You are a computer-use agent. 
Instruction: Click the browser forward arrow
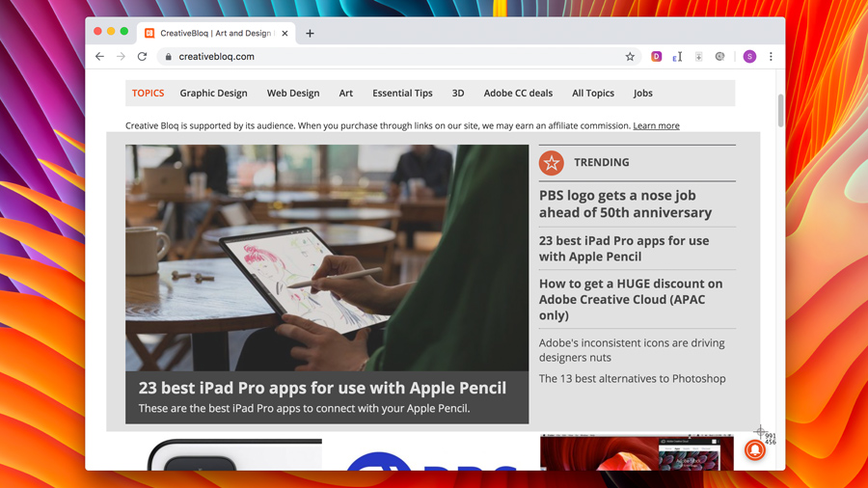121,57
